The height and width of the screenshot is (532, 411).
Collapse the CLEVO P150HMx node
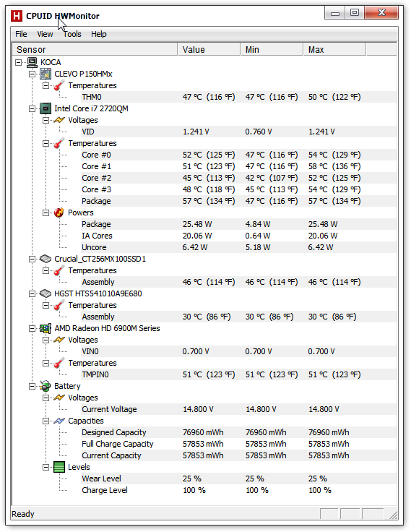pyautogui.click(x=32, y=74)
